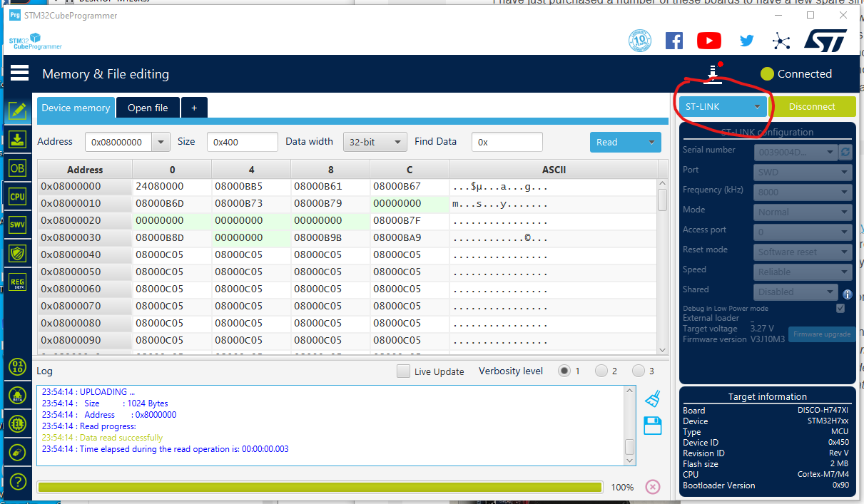Switch to the Open file tab
The height and width of the screenshot is (504, 864).
[148, 108]
